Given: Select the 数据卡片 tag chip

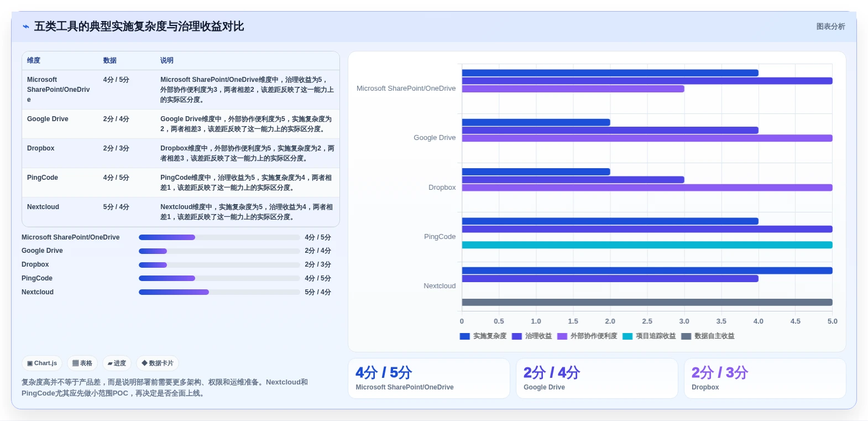Looking at the screenshot, I should [158, 363].
